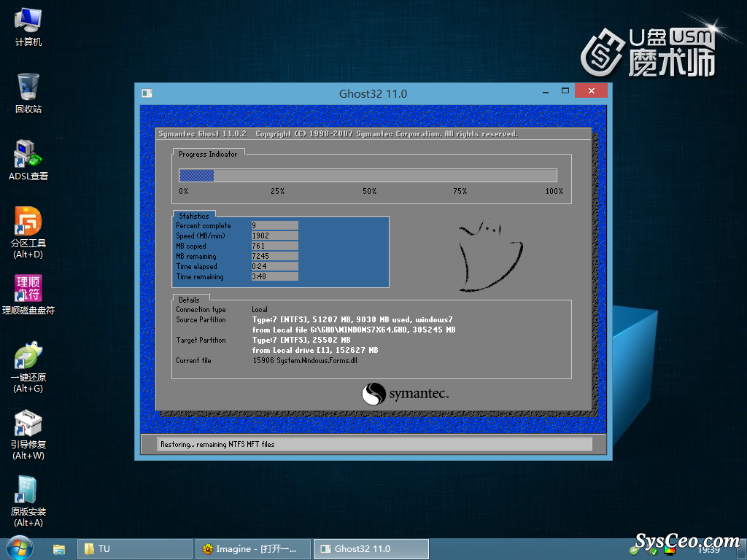Click the Symantec Ghost 11.0.2 copyright header
This screenshot has height=560, width=747.
click(x=338, y=134)
